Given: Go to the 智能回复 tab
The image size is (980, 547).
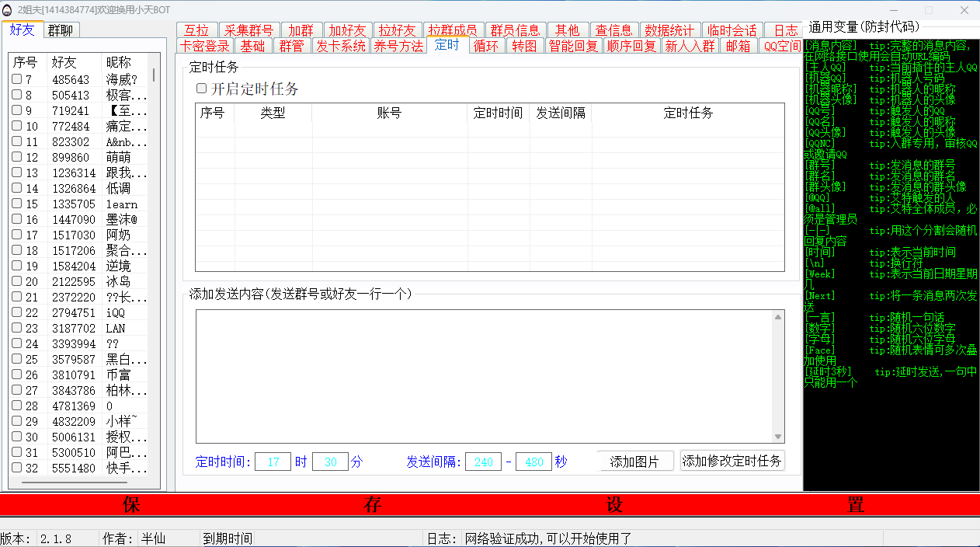Looking at the screenshot, I should (x=573, y=46).
